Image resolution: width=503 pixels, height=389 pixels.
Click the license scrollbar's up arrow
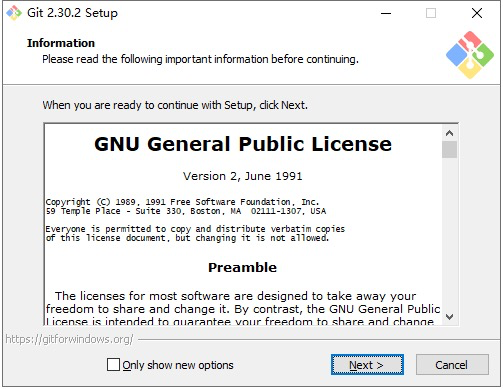tap(449, 133)
